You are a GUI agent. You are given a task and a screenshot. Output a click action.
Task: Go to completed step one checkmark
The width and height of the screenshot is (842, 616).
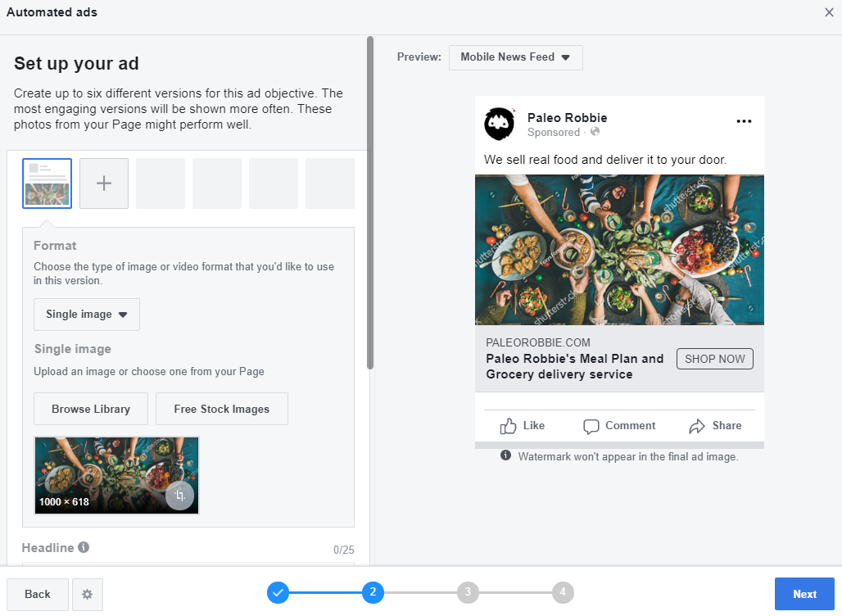point(278,592)
